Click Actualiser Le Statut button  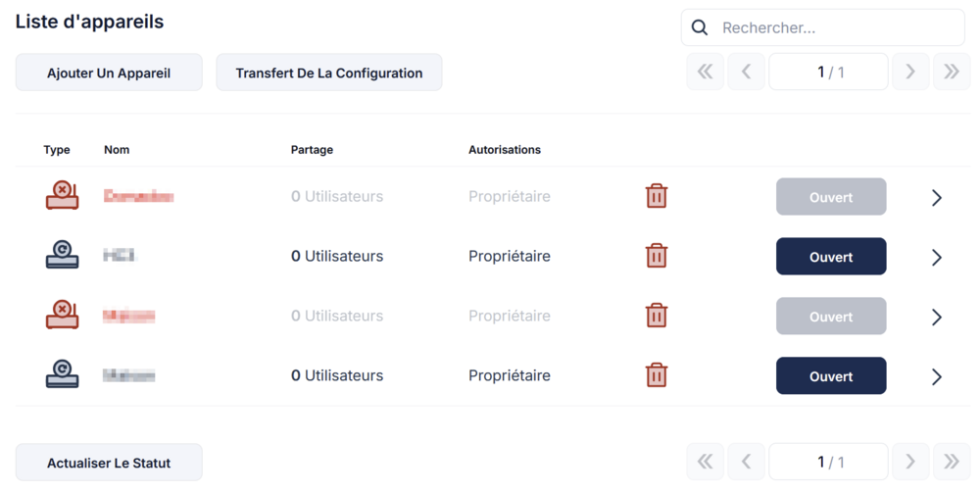[x=109, y=463]
